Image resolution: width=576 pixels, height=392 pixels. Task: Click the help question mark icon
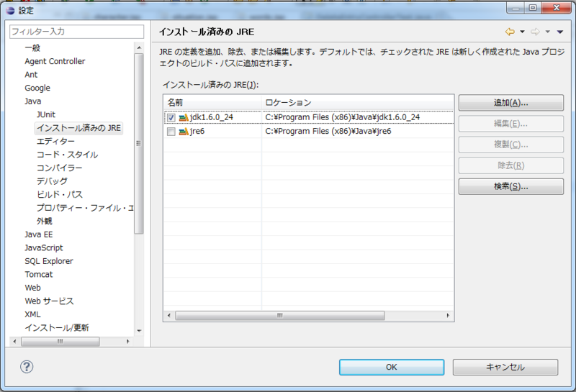point(27,367)
